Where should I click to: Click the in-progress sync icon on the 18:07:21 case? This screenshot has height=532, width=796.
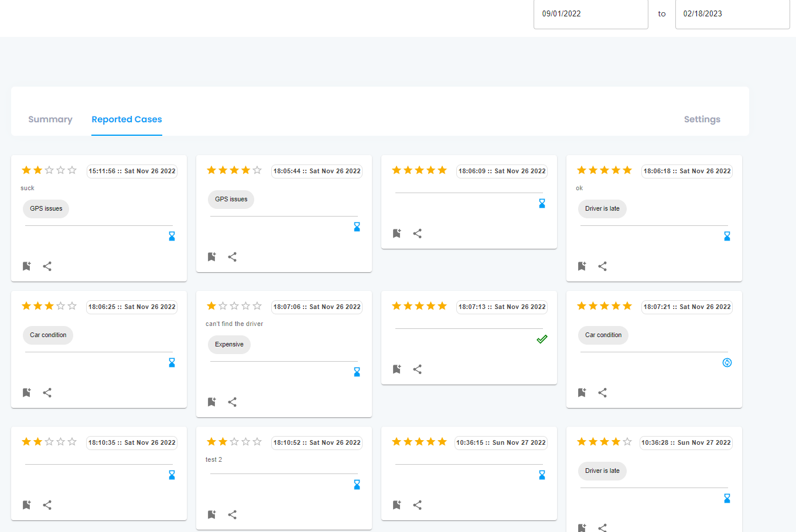pyautogui.click(x=727, y=363)
